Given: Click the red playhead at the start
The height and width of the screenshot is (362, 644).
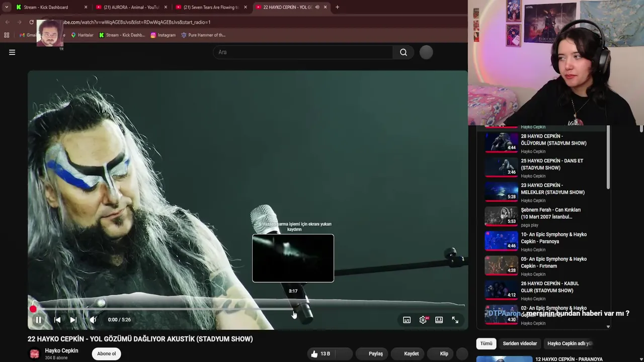Looking at the screenshot, I should pyautogui.click(x=33, y=309).
